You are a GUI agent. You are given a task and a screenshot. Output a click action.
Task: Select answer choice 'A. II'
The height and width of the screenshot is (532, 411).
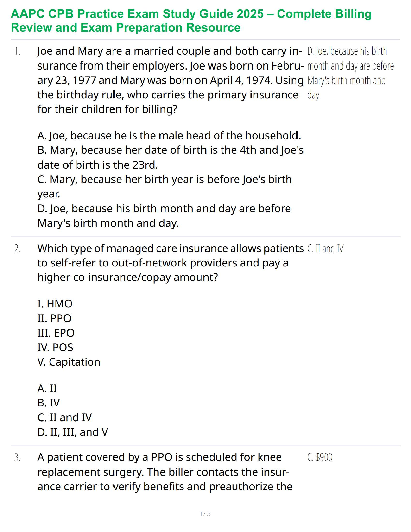(47, 388)
